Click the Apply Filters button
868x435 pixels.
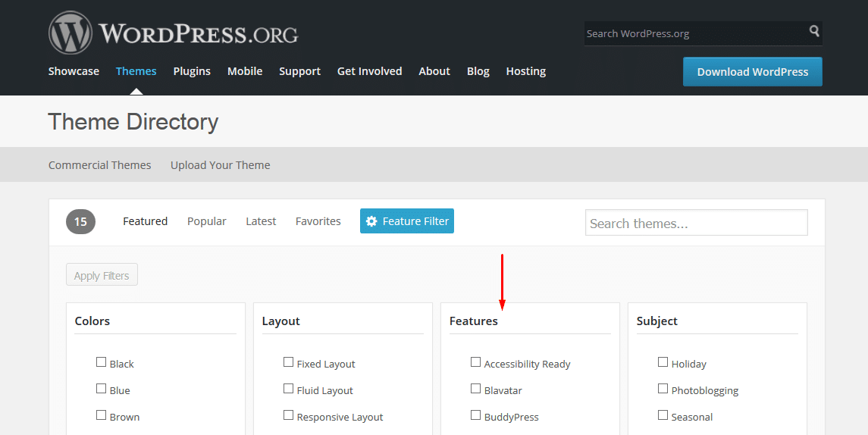[x=102, y=275]
